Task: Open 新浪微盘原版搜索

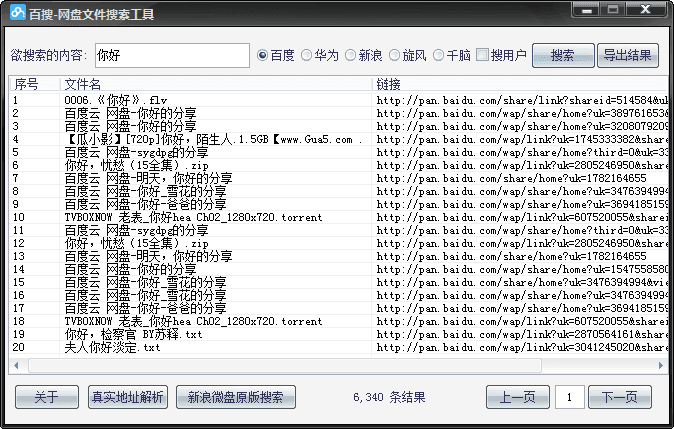Action: (x=236, y=397)
